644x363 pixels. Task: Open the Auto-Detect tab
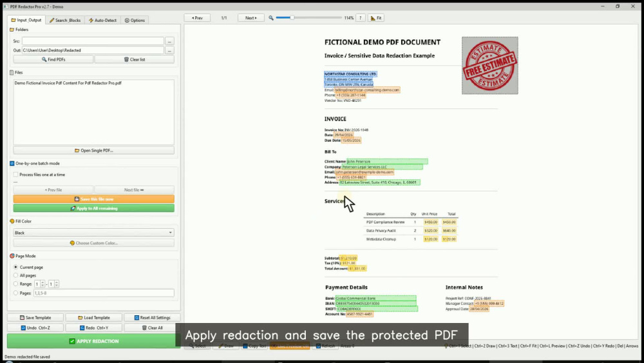(102, 20)
